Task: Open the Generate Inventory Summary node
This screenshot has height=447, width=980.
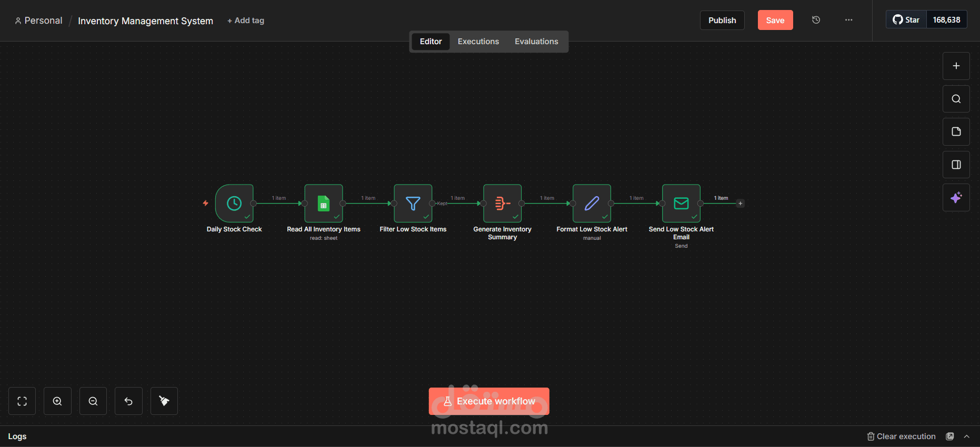Action: (503, 203)
